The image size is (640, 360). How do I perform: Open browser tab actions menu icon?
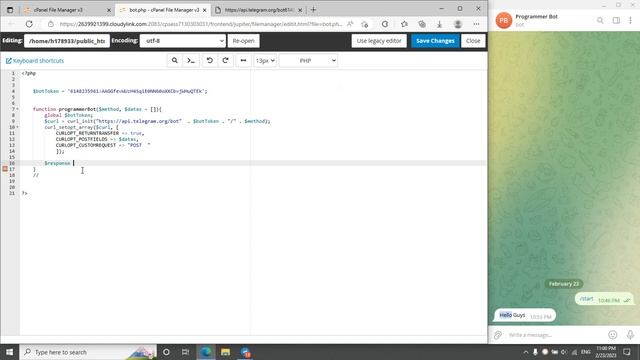click(10, 10)
